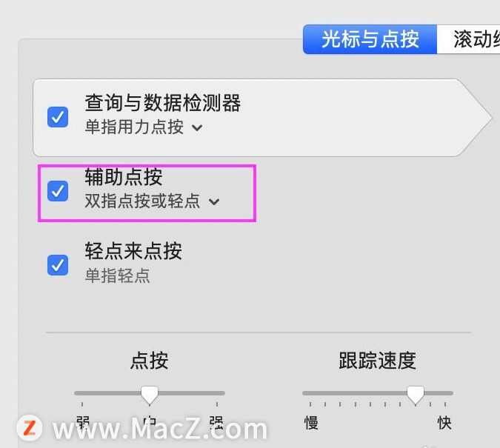
Task: Click the 辅助点按 label
Action: pos(124,177)
